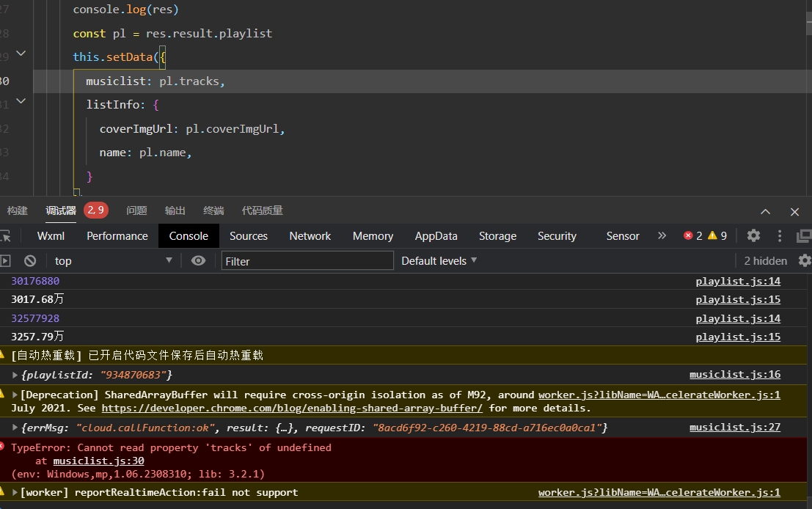This screenshot has height=509, width=812.
Task: Expand the errMsg cloud.callFunction log object
Action: [15, 428]
